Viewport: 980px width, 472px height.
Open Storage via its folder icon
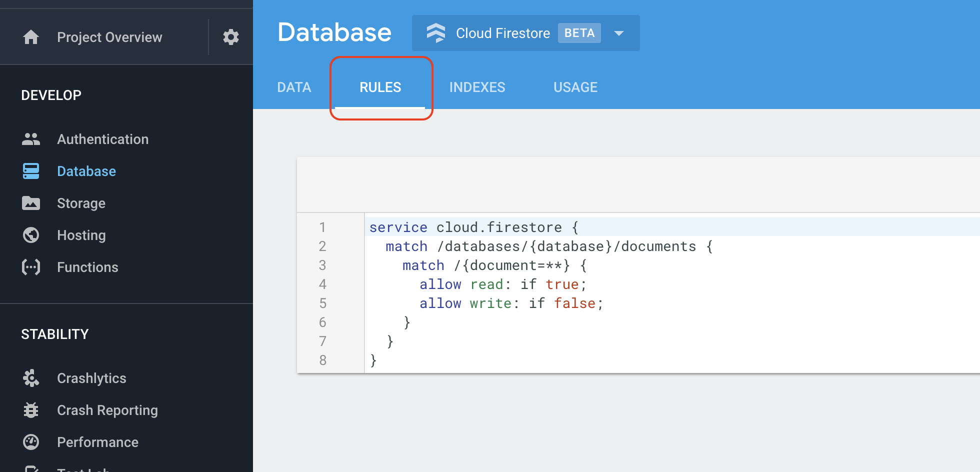click(30, 203)
